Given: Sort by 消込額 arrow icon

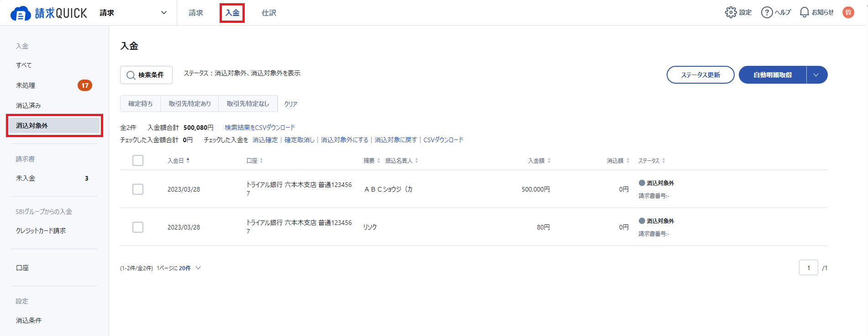Looking at the screenshot, I should point(628,160).
